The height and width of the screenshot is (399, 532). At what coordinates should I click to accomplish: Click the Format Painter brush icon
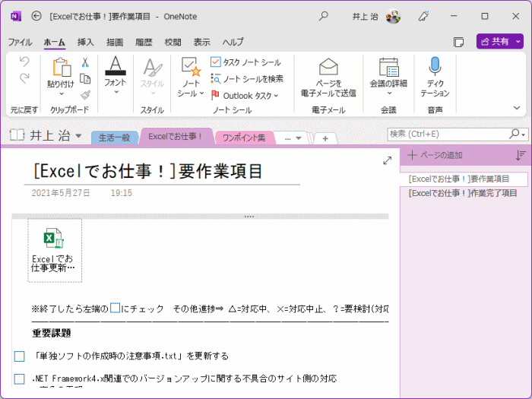tap(85, 95)
